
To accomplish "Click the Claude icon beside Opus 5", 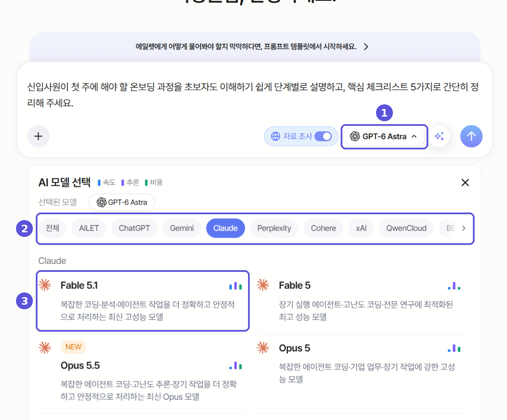I will click(263, 348).
